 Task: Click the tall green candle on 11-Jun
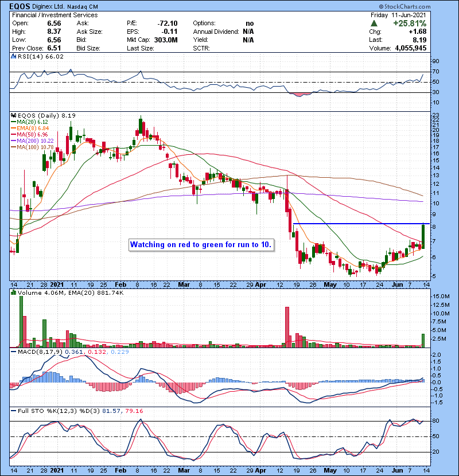[x=423, y=237]
